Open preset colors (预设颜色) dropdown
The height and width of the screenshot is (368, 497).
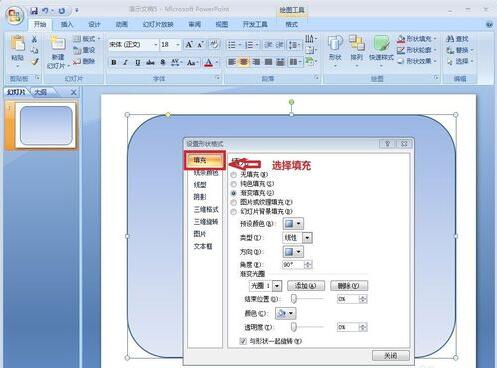[x=293, y=224]
